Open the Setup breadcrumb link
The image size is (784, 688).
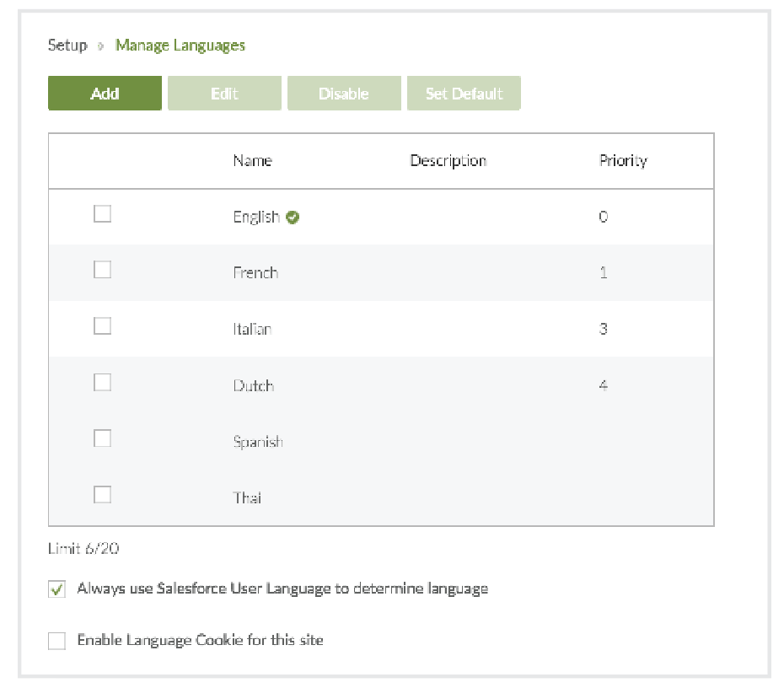[x=67, y=46]
